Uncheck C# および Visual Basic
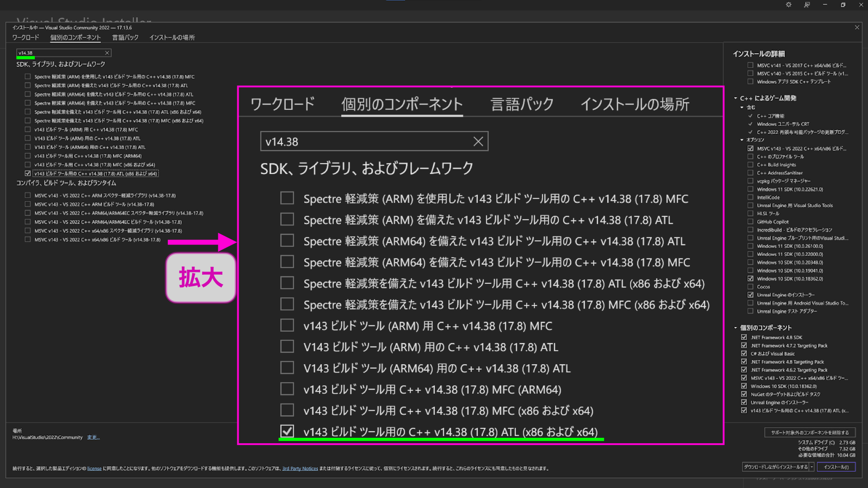868x488 pixels. 744,353
